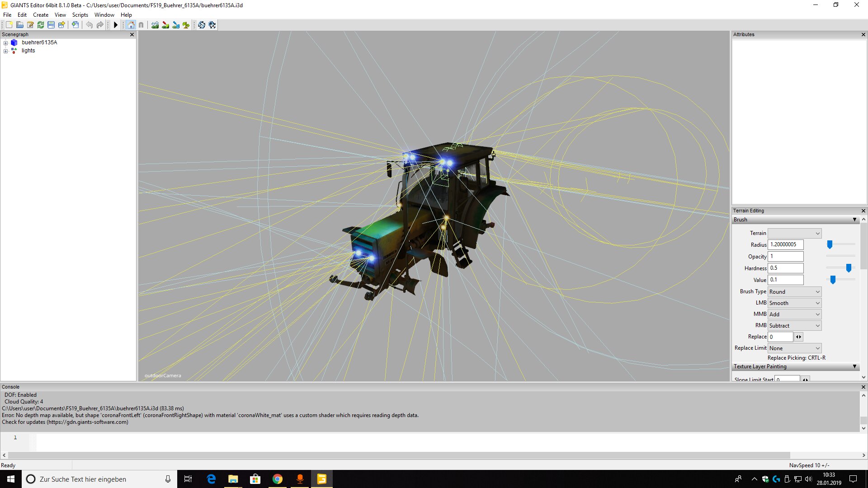
Task: Click the Open file folder icon
Action: point(20,25)
